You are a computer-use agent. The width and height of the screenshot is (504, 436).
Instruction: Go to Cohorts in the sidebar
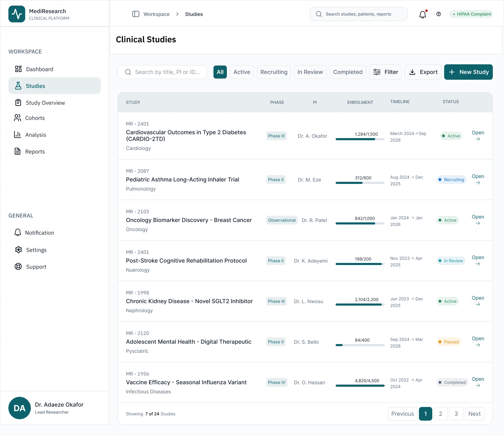tap(55, 118)
